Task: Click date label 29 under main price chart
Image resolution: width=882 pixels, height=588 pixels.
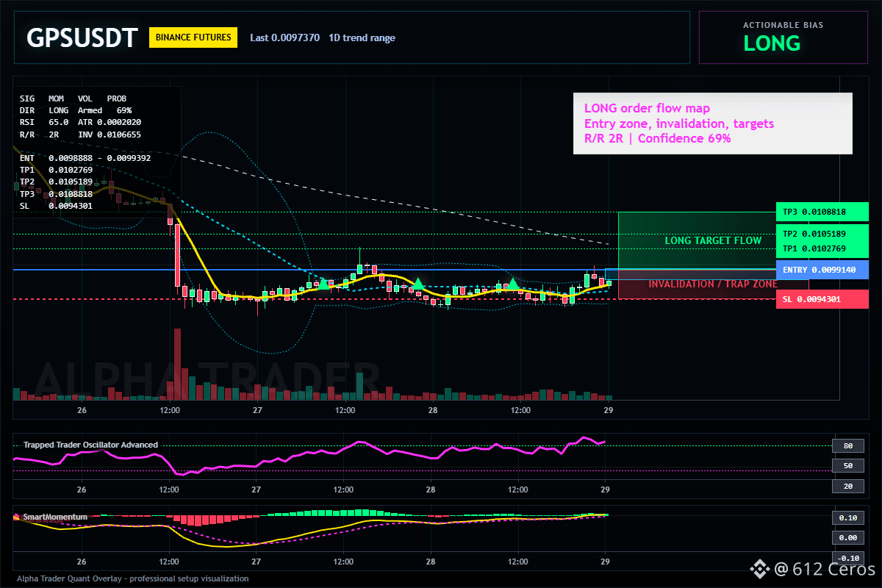Action: pos(608,410)
